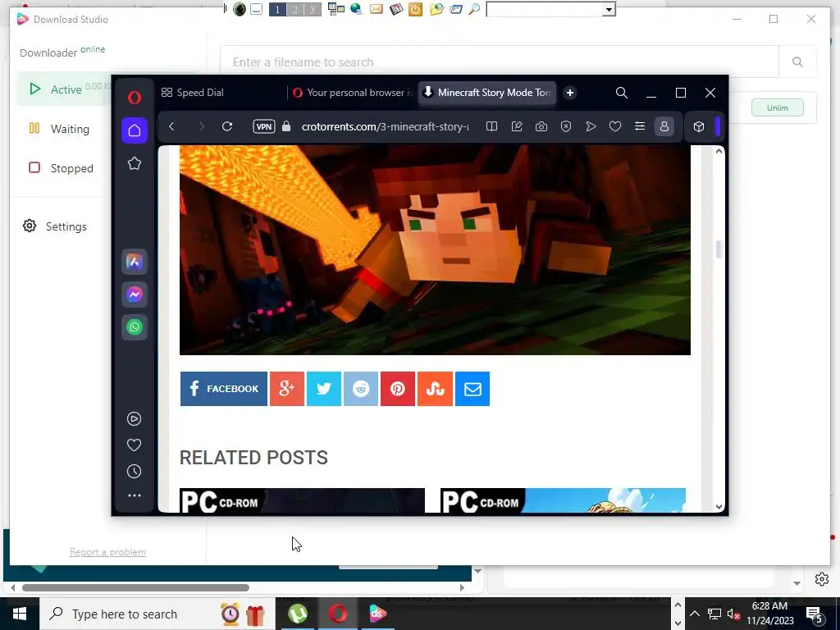Take a snapshot with camera icon
This screenshot has width=840, height=630.
click(x=541, y=126)
